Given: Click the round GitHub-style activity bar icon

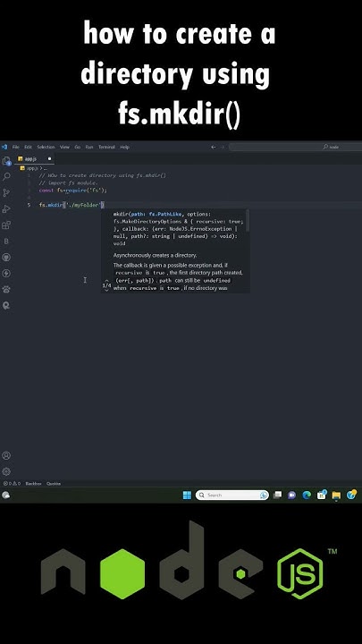Looking at the screenshot, I should [6, 258].
